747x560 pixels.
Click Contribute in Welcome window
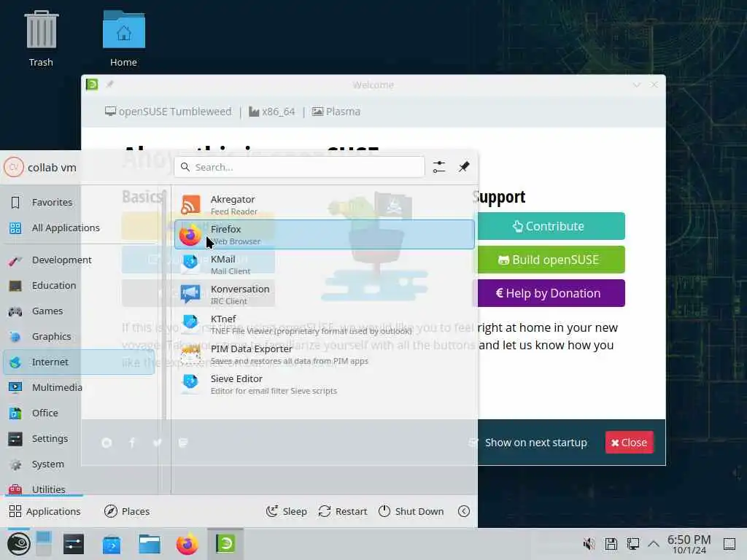[x=551, y=226]
